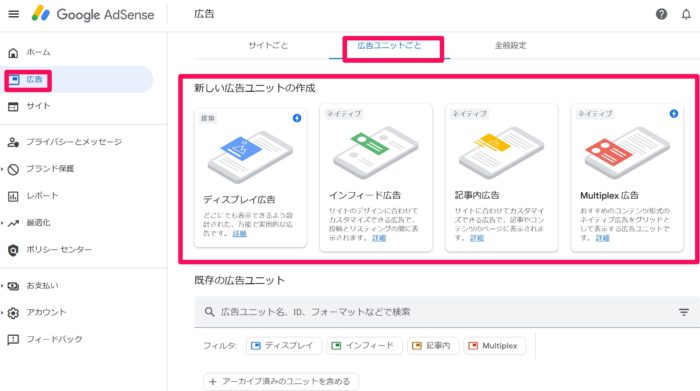Toggle the 記事内 filter chip
700x391 pixels.
click(x=433, y=346)
